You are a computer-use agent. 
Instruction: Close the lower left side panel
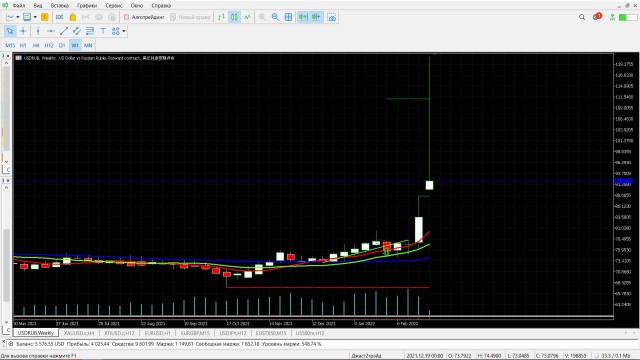(8, 180)
